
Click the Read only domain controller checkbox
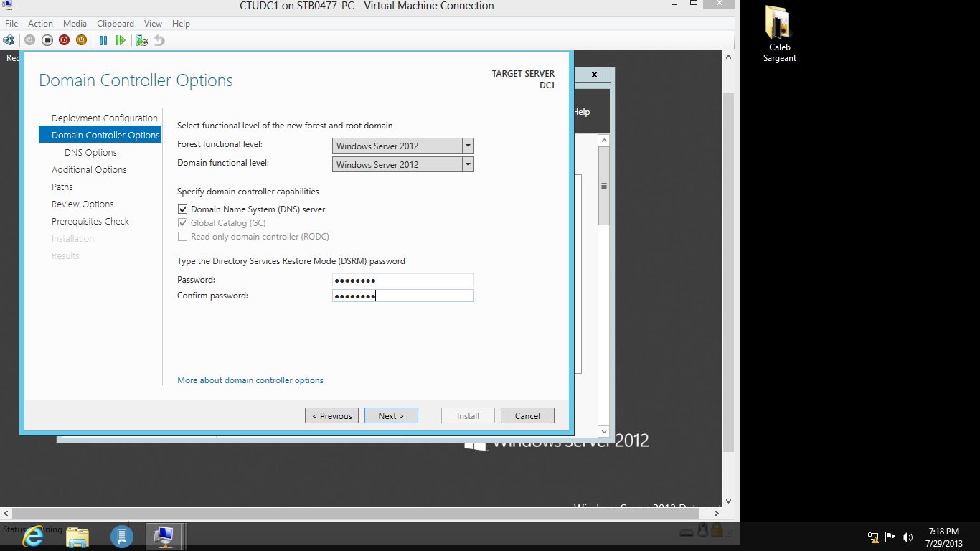coord(183,237)
